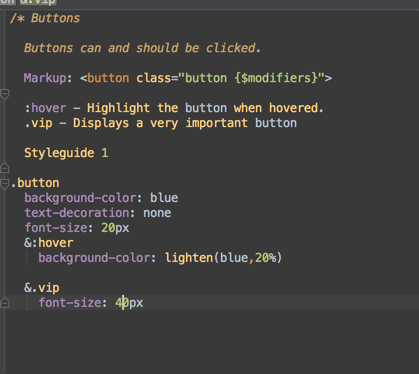This screenshot has height=374, width=419.
Task: Click the gutter fold marker just below Styleguide 1
Action: click(x=5, y=167)
